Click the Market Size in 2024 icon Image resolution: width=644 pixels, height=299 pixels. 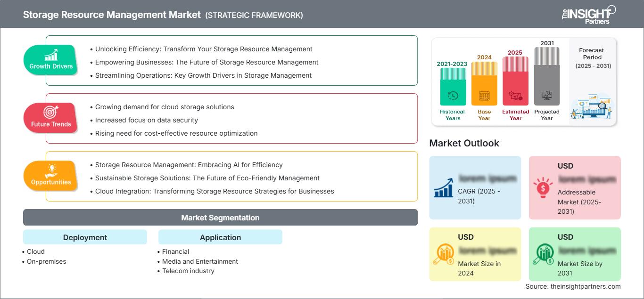pyautogui.click(x=443, y=254)
